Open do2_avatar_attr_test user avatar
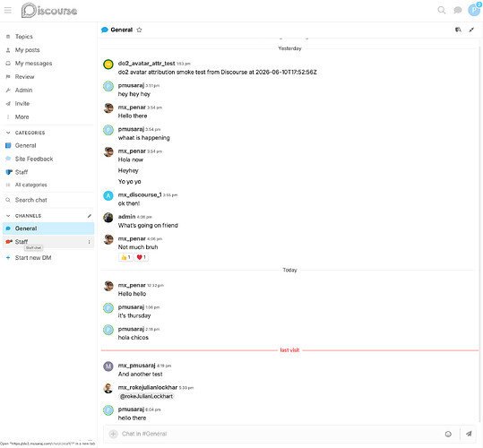 (108, 65)
